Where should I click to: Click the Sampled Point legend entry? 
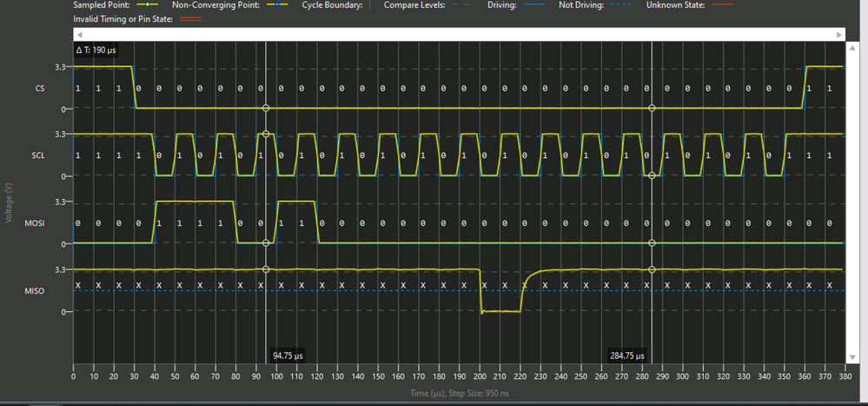coord(116,5)
